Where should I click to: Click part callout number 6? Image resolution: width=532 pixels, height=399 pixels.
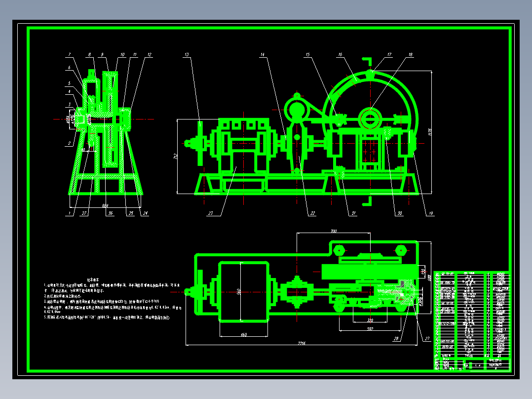pyautogui.click(x=69, y=68)
